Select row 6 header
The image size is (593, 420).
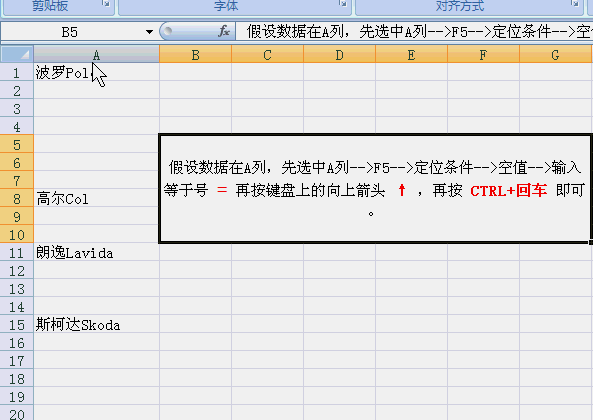tap(17, 163)
